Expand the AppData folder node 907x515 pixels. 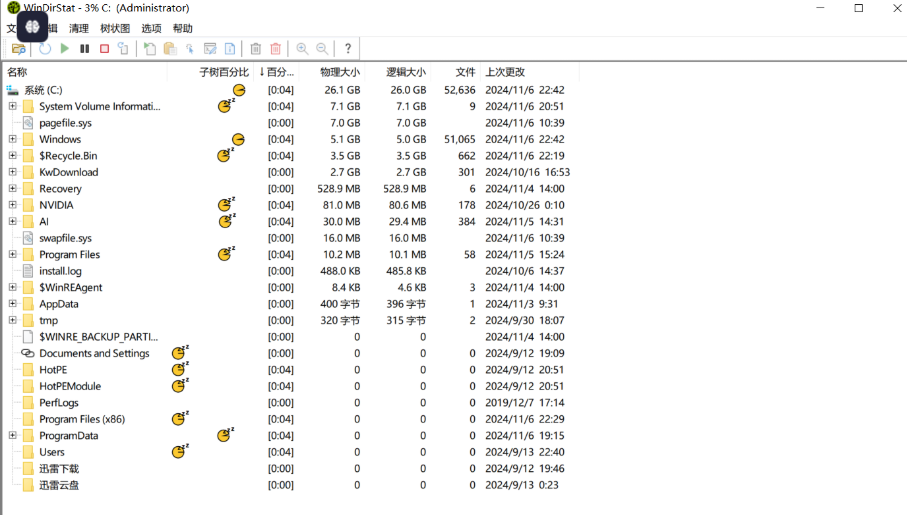tap(13, 303)
